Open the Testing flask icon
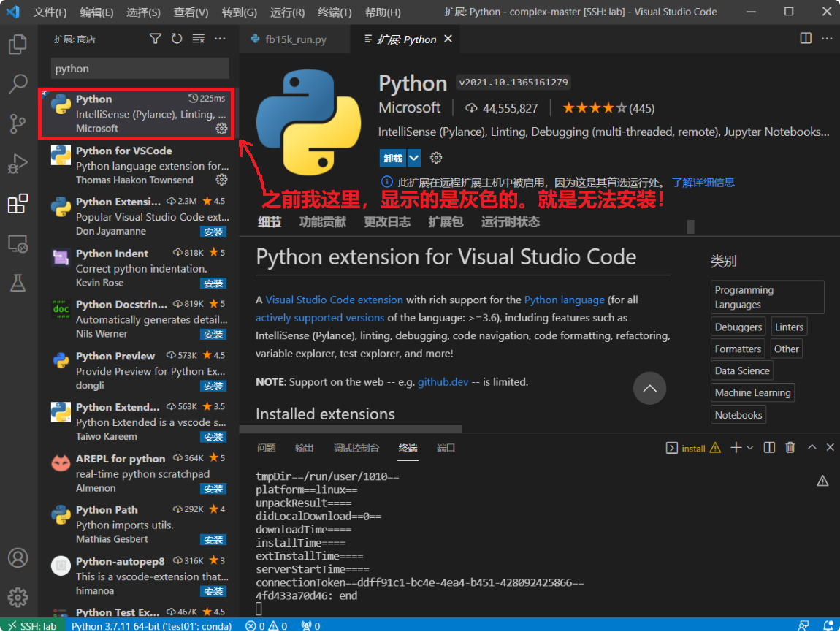This screenshot has height=632, width=840. pyautogui.click(x=18, y=283)
